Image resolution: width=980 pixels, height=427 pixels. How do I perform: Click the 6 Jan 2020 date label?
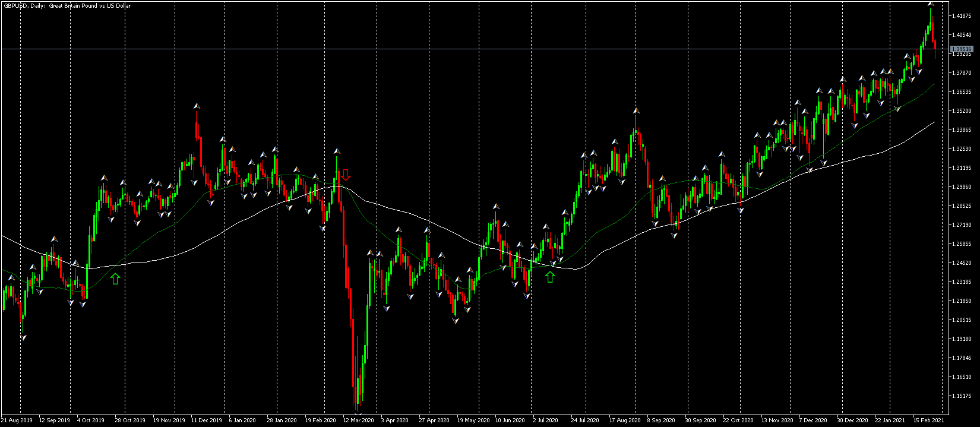tap(243, 420)
